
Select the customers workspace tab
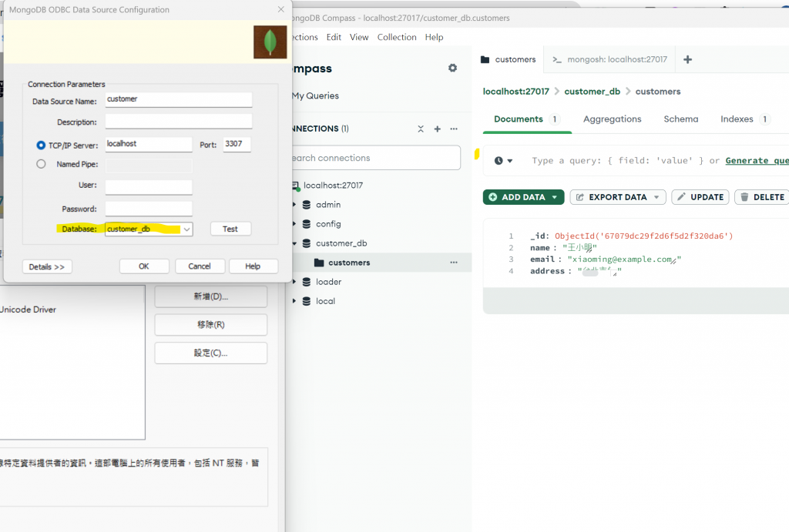click(509, 59)
